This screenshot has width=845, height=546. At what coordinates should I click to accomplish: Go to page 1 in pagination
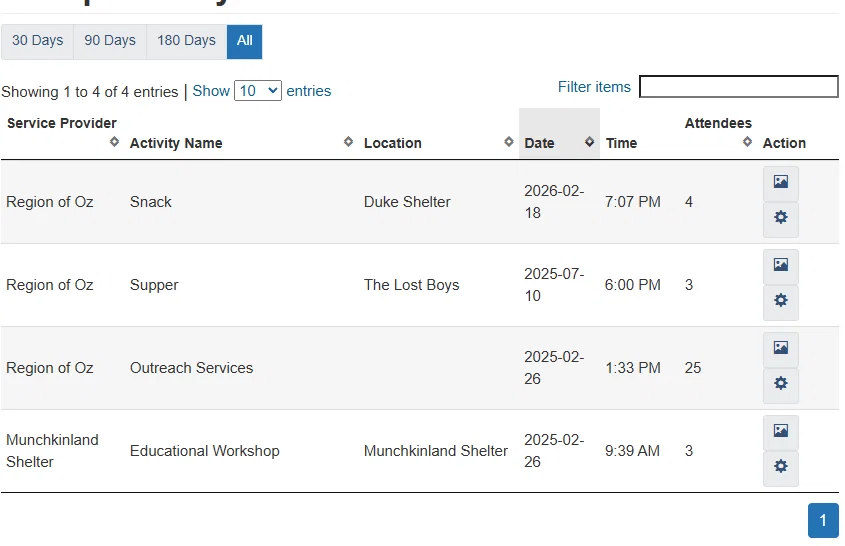tap(823, 521)
